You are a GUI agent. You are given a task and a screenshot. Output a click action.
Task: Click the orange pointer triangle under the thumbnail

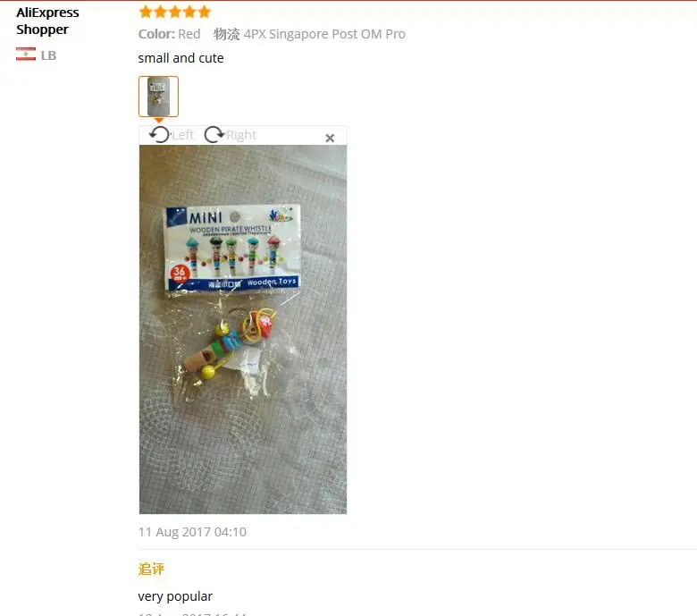point(159,120)
